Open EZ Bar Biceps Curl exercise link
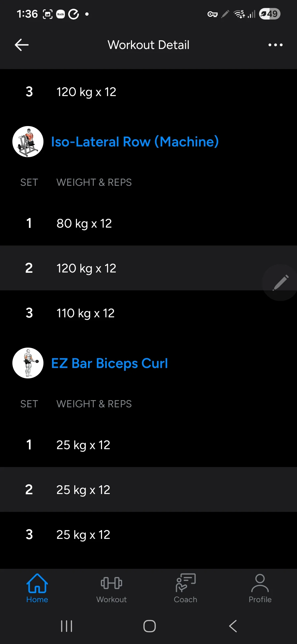The image size is (297, 644). [x=109, y=363]
